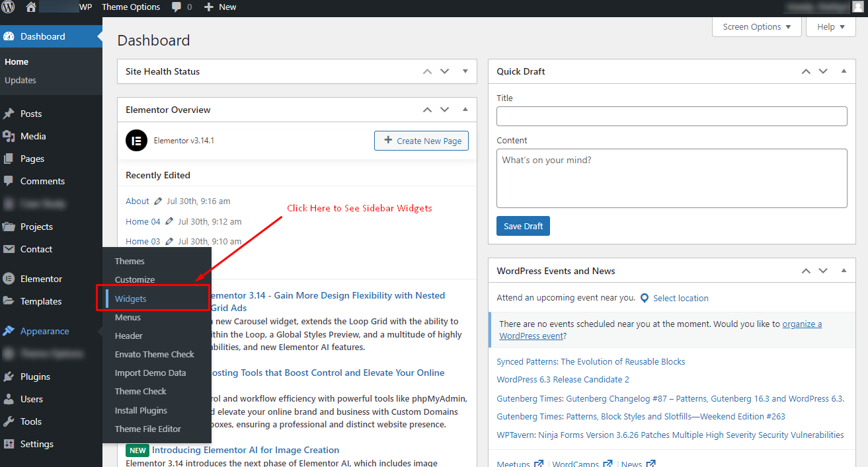Open the Plugins sidebar icon
This screenshot has width=868, height=467.
pyautogui.click(x=8, y=376)
